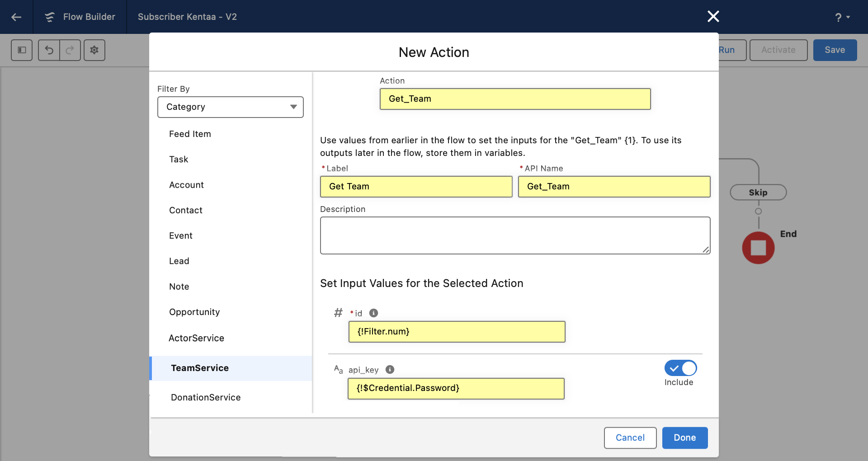Open the help question mark menu
Screen dimensions: 868x461
842,17
